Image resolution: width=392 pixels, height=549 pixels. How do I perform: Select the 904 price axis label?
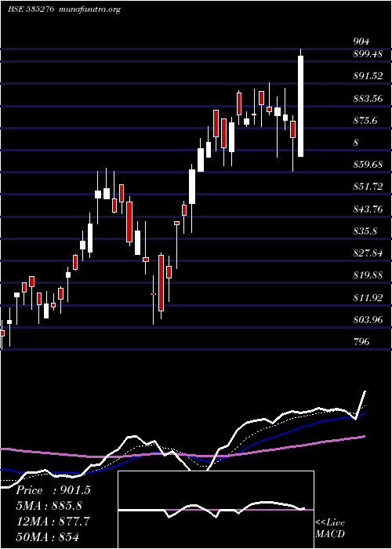pyautogui.click(x=361, y=42)
